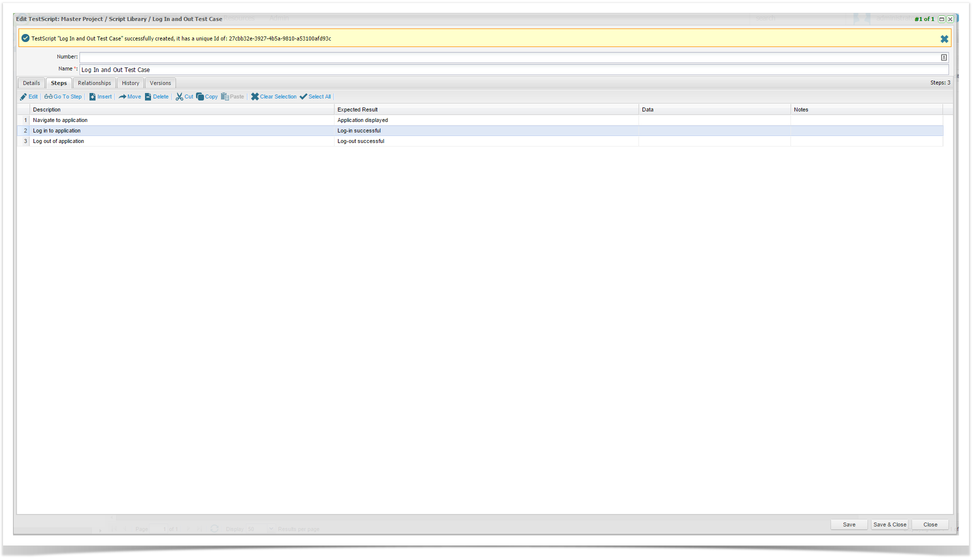Click icon at right of Number field
The width and height of the screenshot is (976, 560).
[943, 57]
